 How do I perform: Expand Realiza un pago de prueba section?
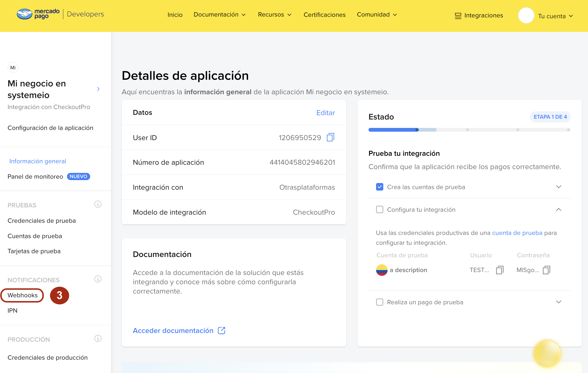pos(559,302)
